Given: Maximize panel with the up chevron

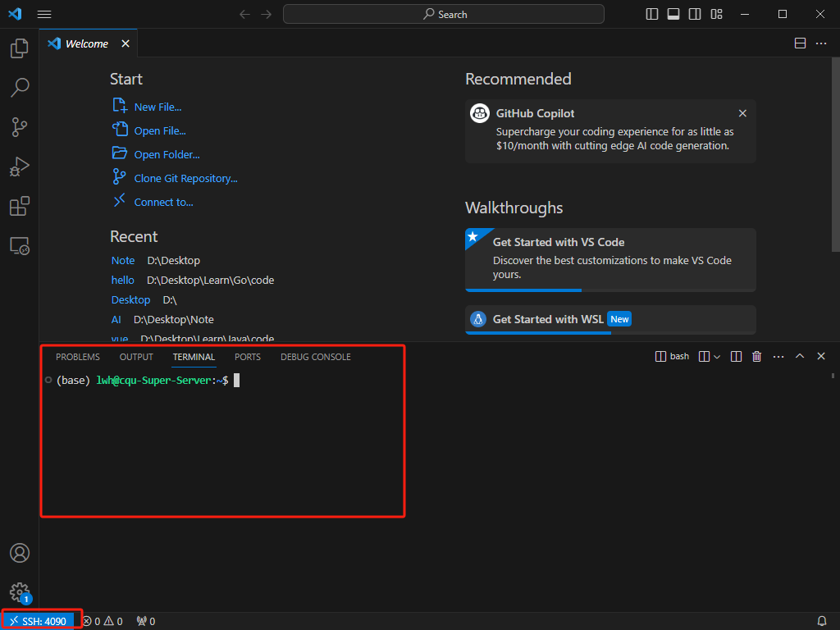Looking at the screenshot, I should coord(800,356).
